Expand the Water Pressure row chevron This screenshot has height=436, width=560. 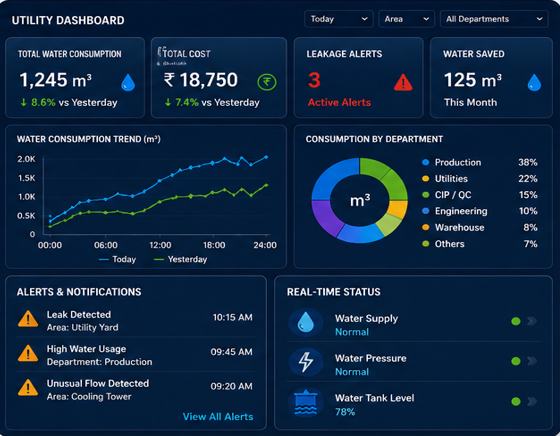532,361
